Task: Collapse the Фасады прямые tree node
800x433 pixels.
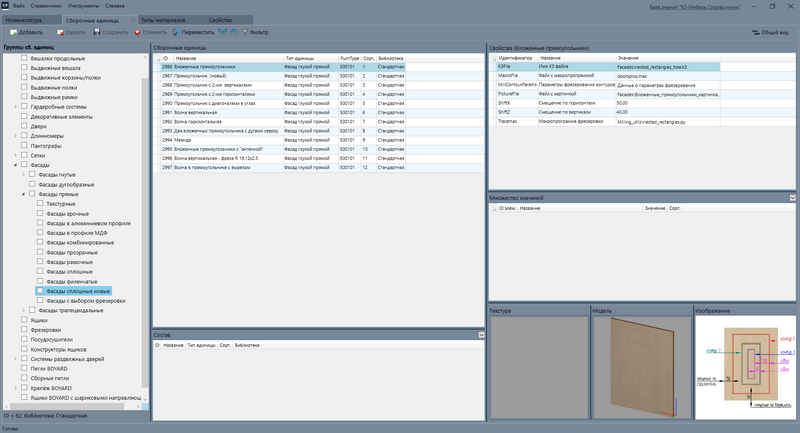Action: (23, 194)
